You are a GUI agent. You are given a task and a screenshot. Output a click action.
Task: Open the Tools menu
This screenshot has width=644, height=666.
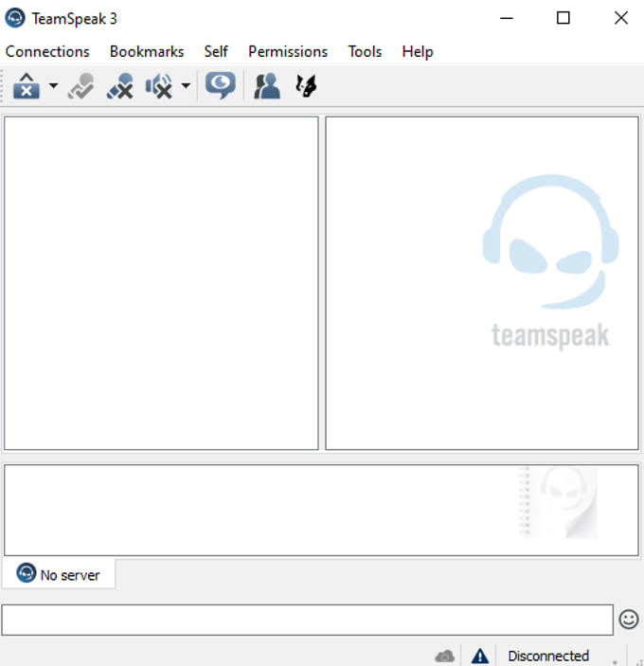click(x=365, y=52)
